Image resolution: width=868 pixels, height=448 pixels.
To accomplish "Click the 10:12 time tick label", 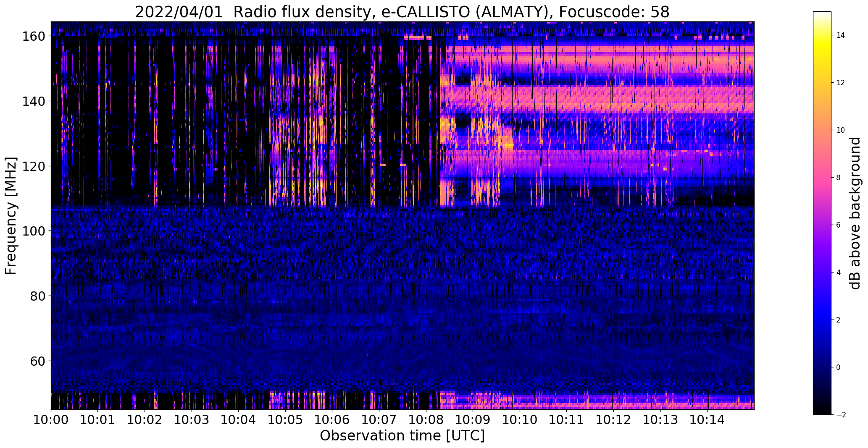I will coord(613,419).
